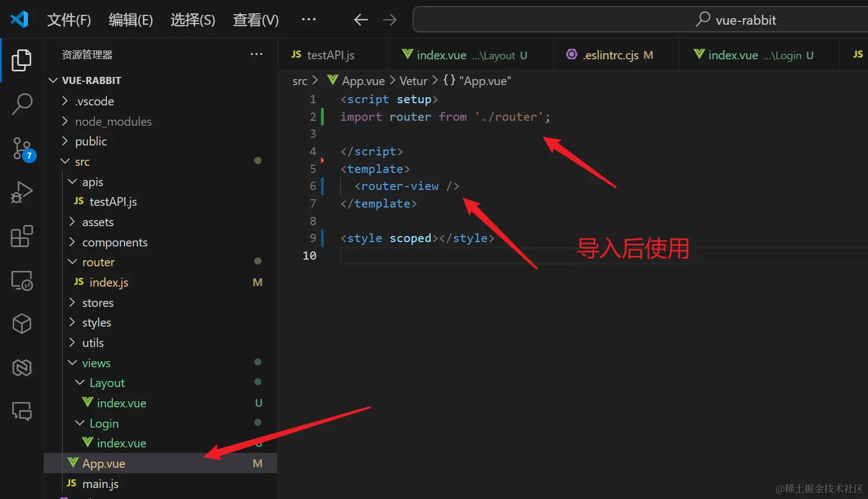
Task: Open Source Control view with 7 changes
Action: (x=23, y=149)
